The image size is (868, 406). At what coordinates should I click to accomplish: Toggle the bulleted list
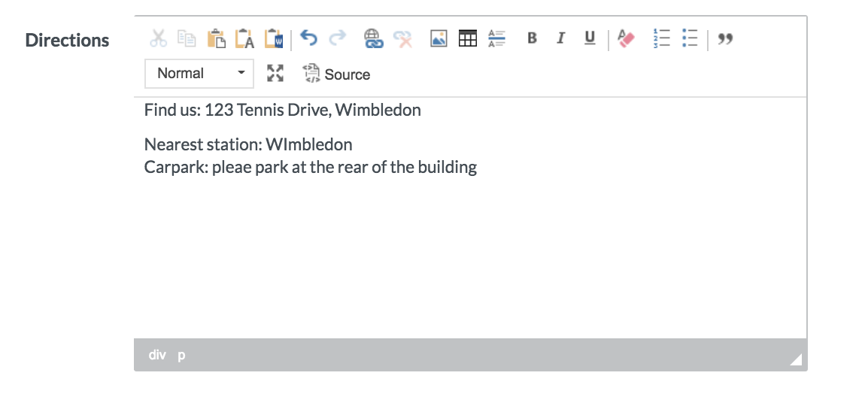click(x=690, y=38)
